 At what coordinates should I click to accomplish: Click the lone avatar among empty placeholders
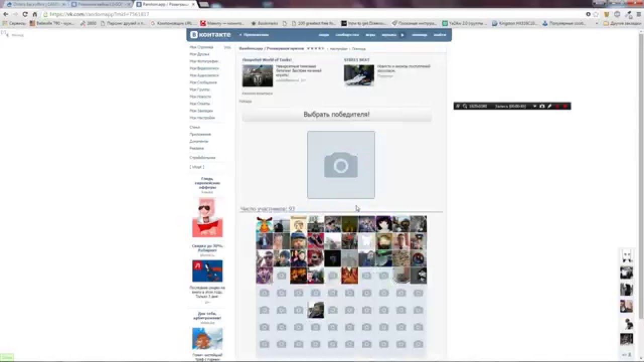315,310
